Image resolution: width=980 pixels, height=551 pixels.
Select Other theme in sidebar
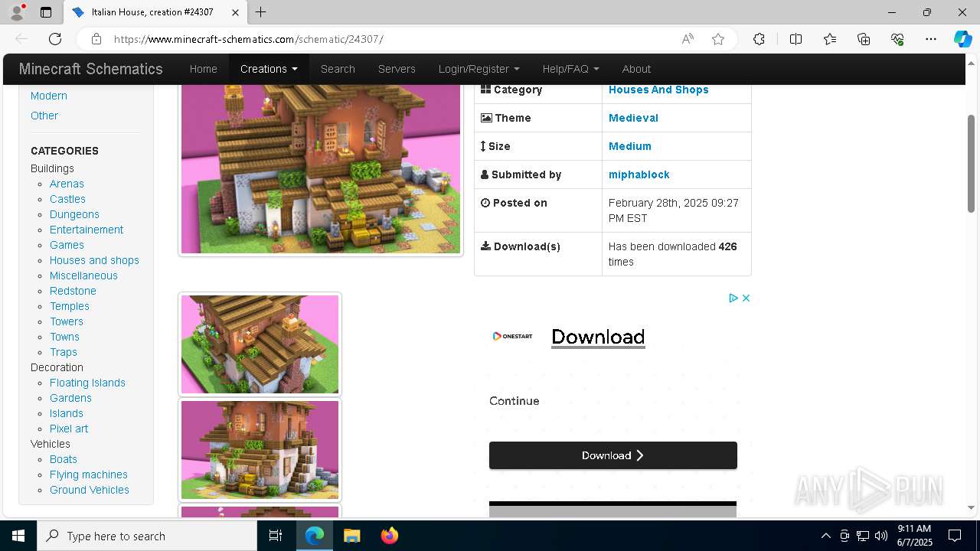point(44,116)
